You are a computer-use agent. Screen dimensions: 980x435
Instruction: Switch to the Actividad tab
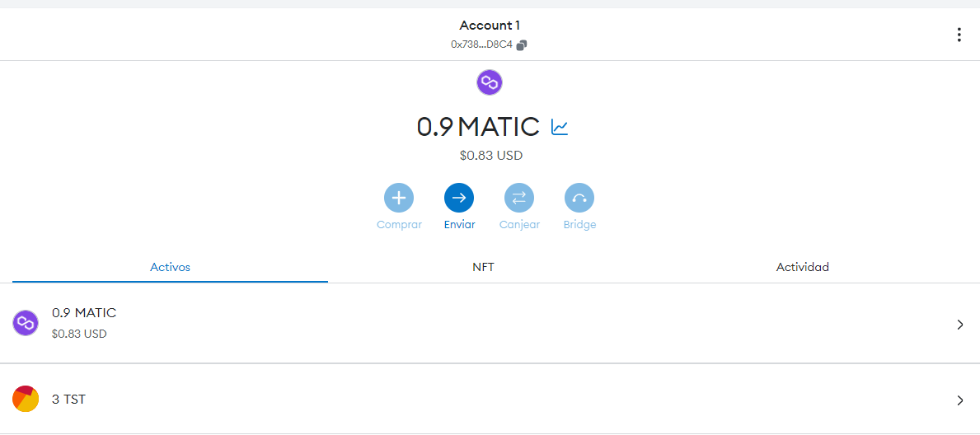(x=803, y=267)
